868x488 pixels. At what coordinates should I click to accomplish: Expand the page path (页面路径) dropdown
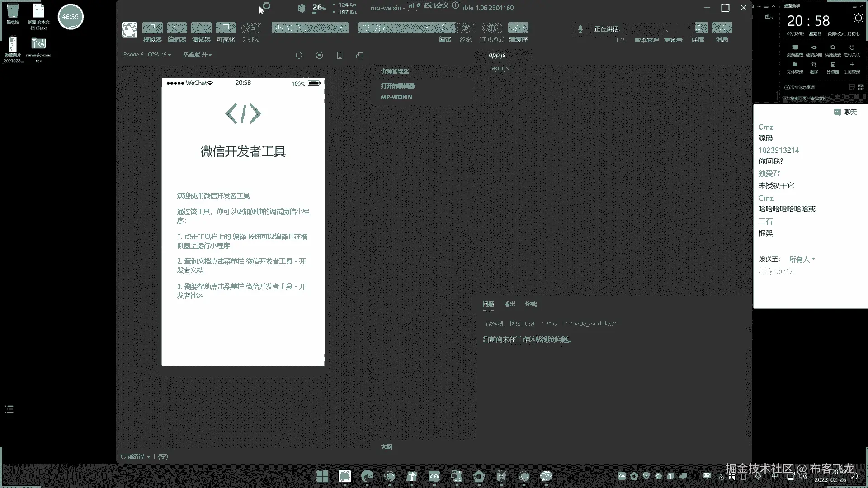pos(135,456)
